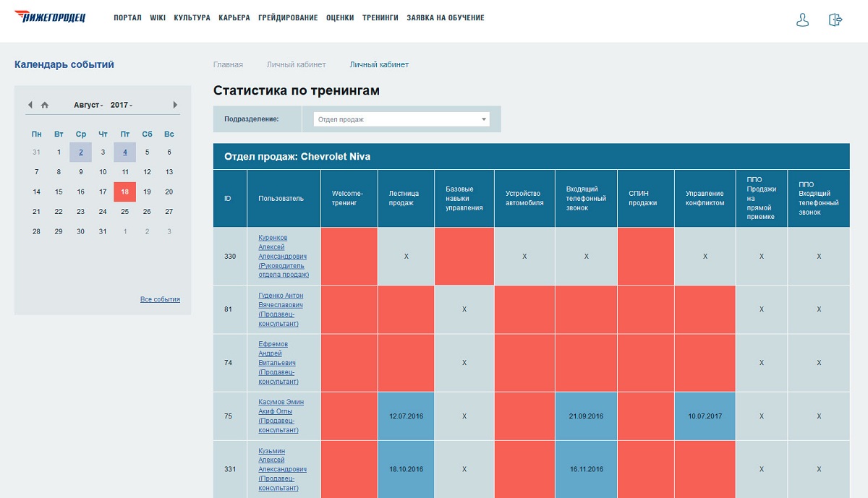The height and width of the screenshot is (498, 868).
Task: Click ID cell 74
Action: (230, 363)
